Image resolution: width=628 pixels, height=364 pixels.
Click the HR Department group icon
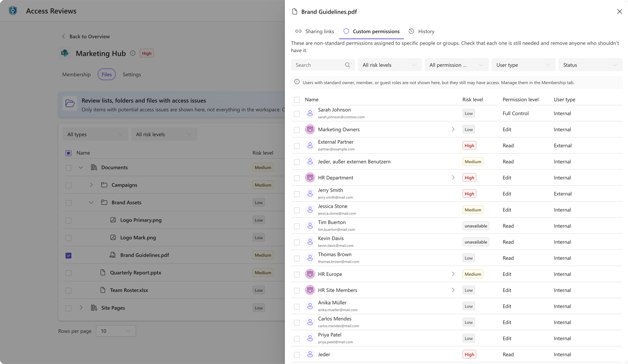point(310,178)
